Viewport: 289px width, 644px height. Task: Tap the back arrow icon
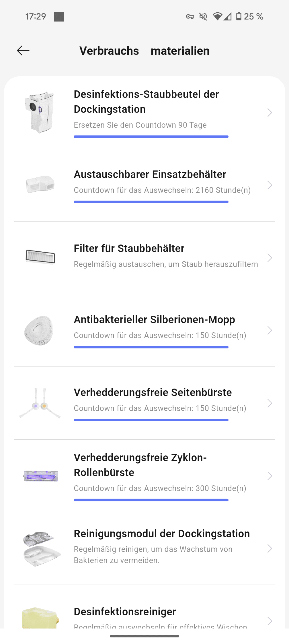point(23,51)
